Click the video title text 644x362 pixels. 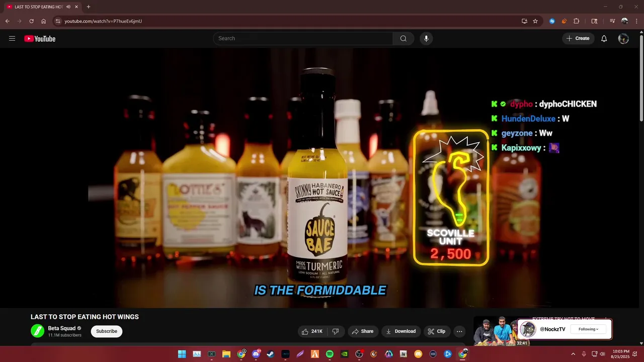(85, 317)
